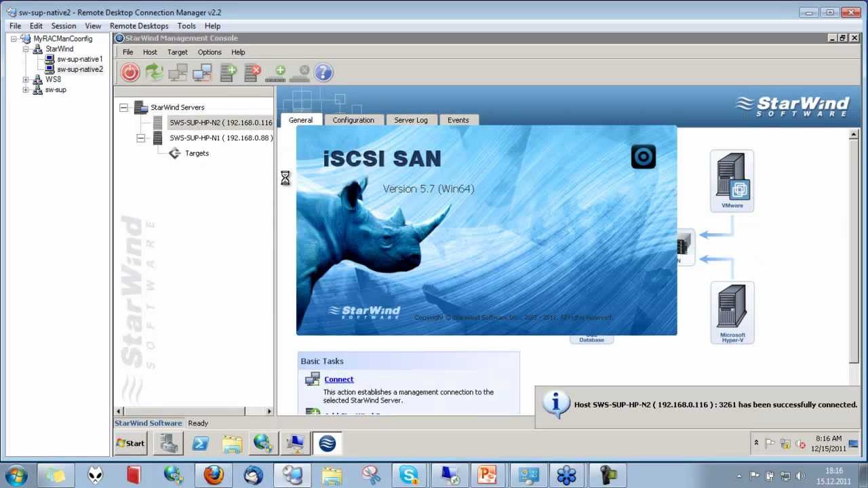
Task: Select the Targets node under SWS-SUP-HP-N1
Action: tap(197, 153)
